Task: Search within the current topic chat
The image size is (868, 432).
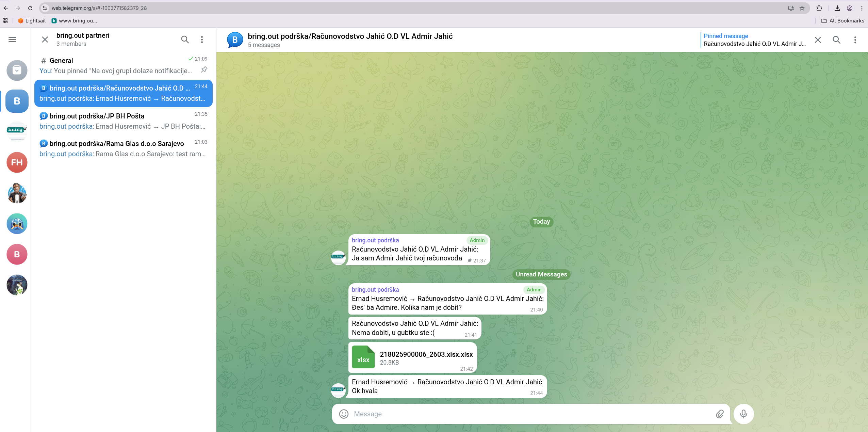Action: 836,40
